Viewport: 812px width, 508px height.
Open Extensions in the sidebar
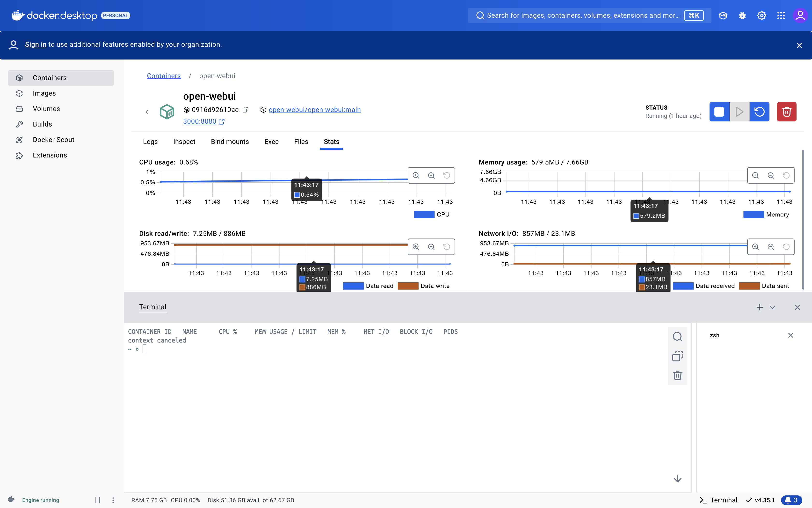pos(61,155)
